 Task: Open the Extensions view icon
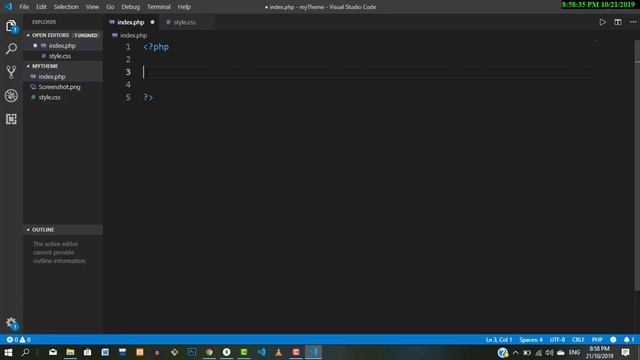[11, 119]
